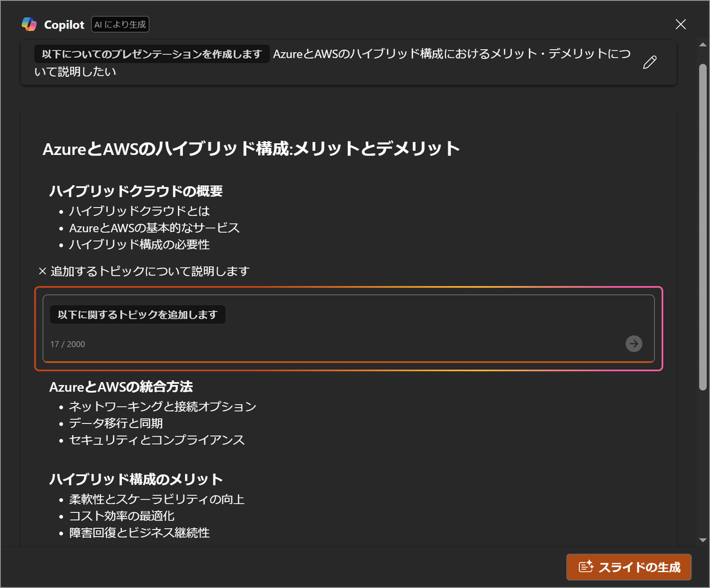Click the 以下についてのプレゼンテーションを作成します tag
710x588 pixels.
[x=151, y=54]
